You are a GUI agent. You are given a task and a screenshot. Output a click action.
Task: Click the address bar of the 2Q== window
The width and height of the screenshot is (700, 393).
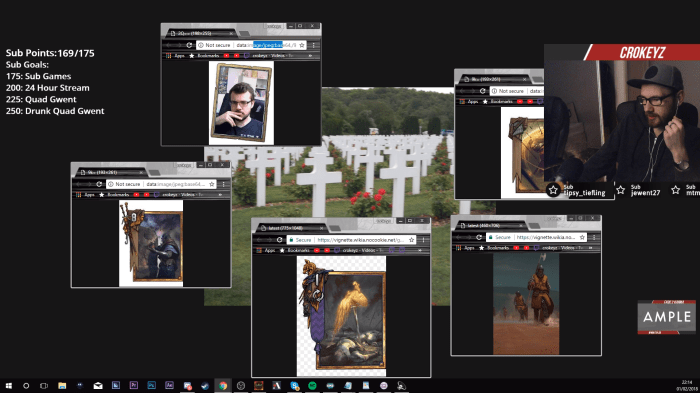point(251,45)
